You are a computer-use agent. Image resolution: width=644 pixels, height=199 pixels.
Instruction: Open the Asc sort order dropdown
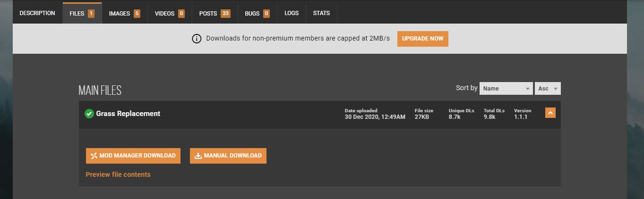coord(548,89)
